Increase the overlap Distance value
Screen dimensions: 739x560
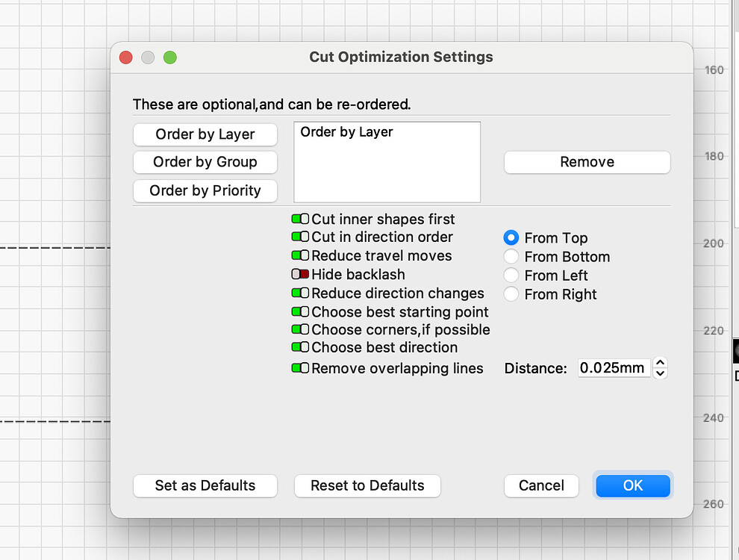coord(660,364)
